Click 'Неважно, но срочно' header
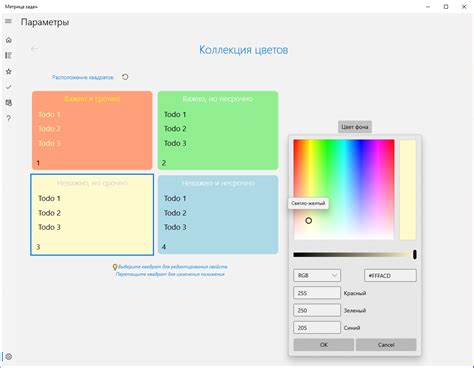 click(92, 183)
